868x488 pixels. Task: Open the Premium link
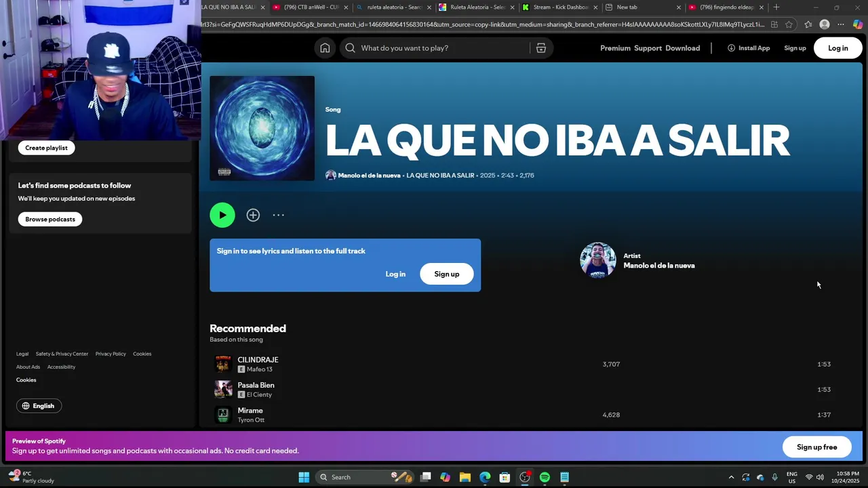tap(615, 48)
